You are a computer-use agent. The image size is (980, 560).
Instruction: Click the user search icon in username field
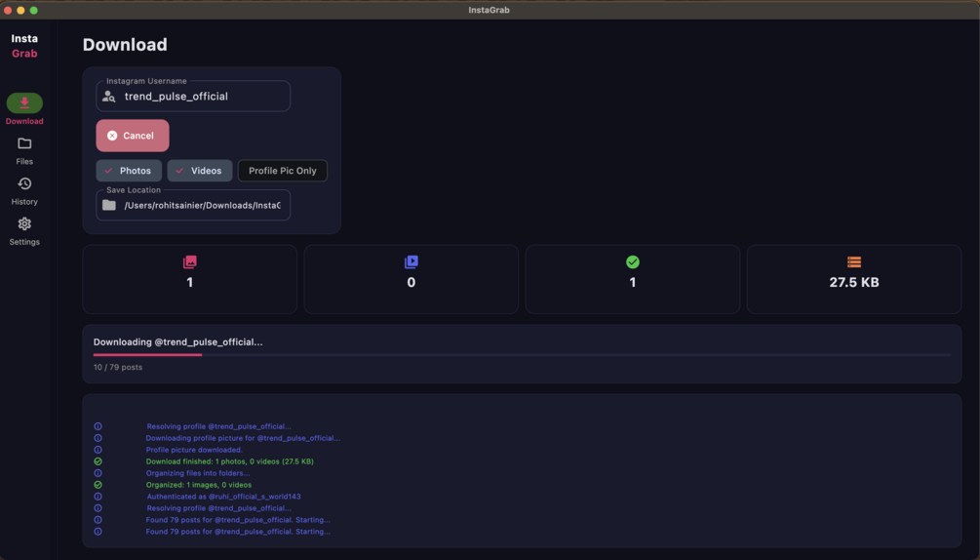pos(109,97)
